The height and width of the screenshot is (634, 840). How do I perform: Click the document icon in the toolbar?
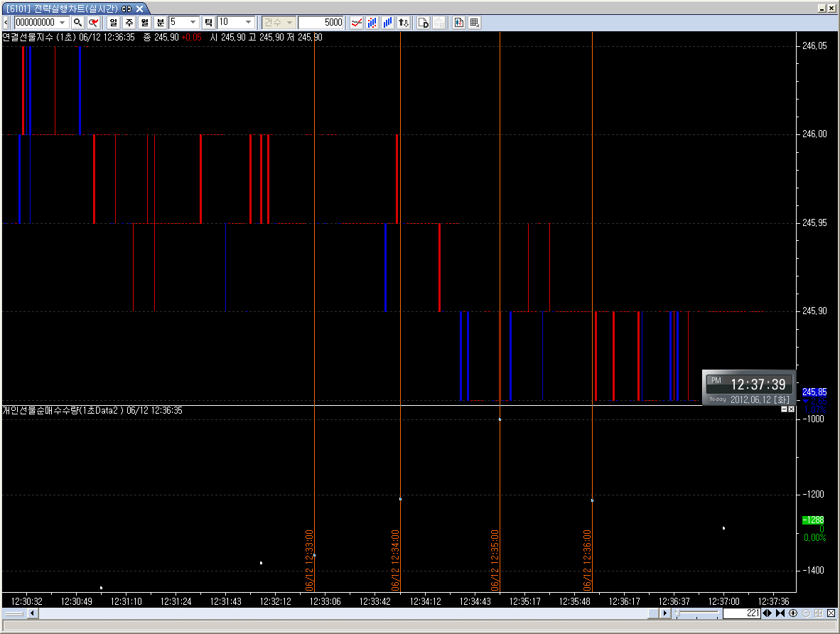(423, 22)
